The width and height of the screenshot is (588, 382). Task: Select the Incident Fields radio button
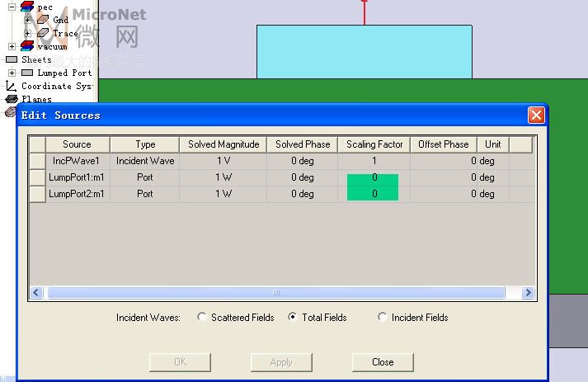[x=382, y=317]
